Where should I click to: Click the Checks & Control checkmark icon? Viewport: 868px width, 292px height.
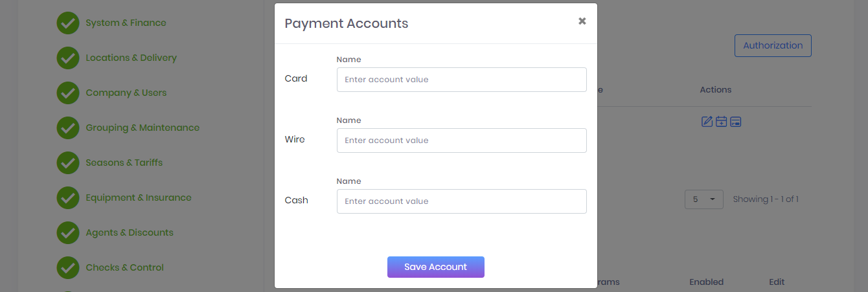(x=68, y=267)
